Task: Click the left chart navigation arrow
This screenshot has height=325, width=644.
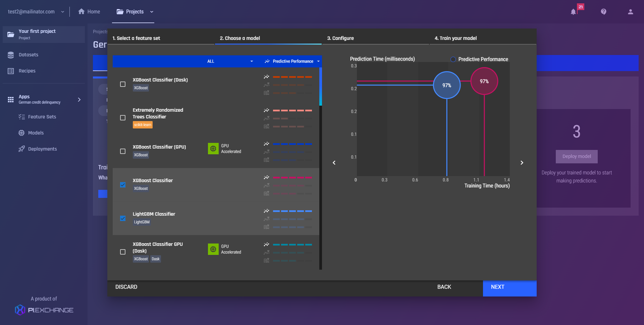Action: 334,163
